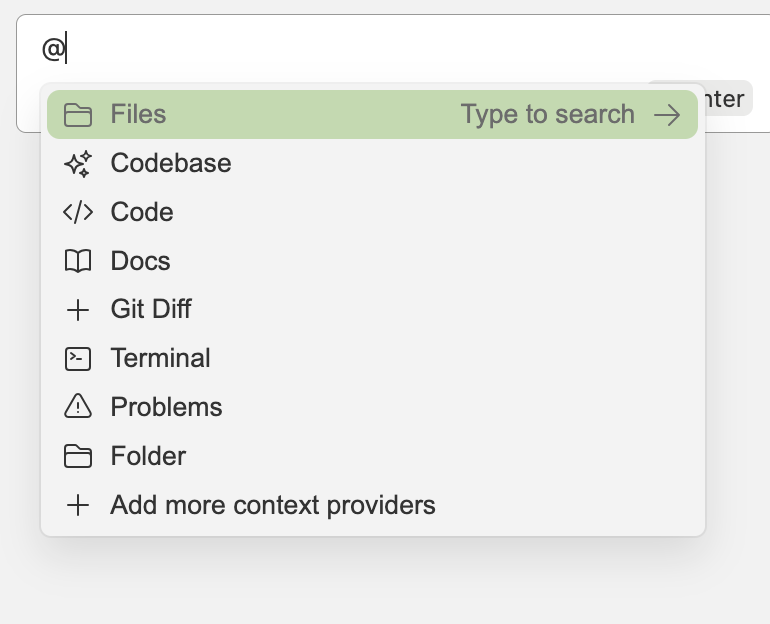Choose the Git Diff option

click(x=151, y=309)
